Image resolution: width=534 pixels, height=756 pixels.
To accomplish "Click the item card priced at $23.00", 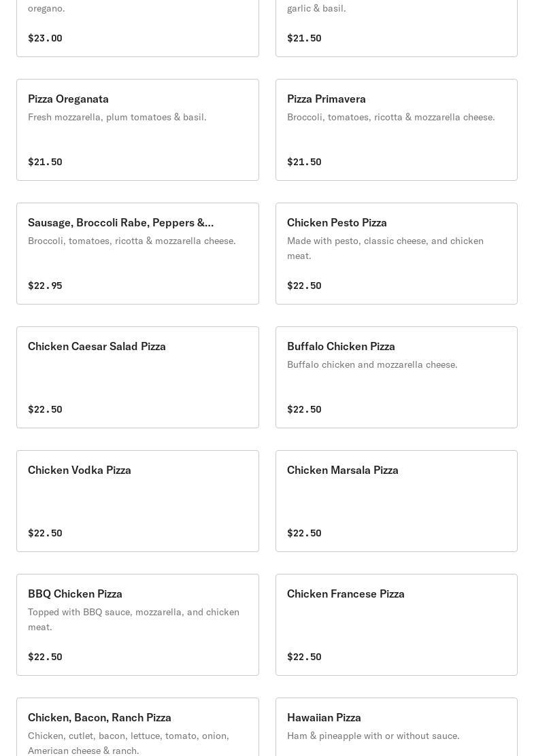I will coord(137,27).
